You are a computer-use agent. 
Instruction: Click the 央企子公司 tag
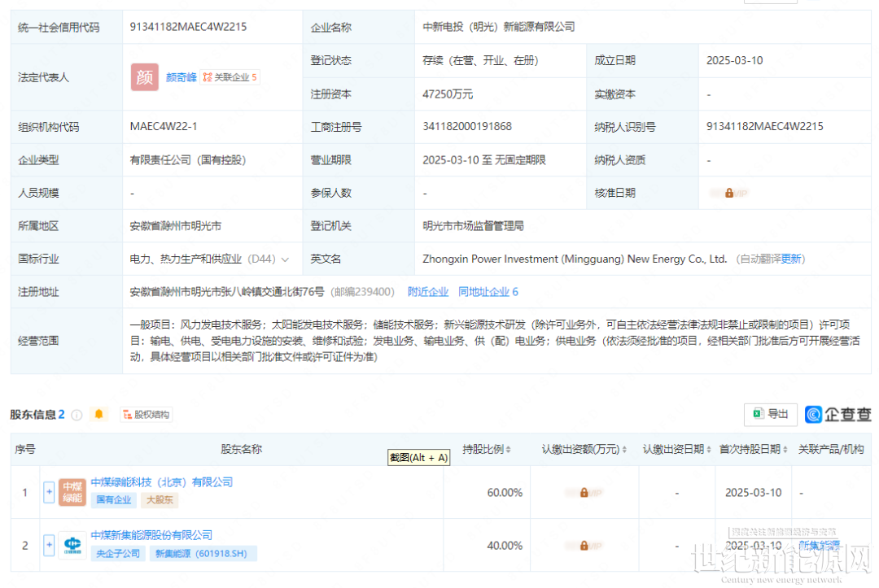118,553
